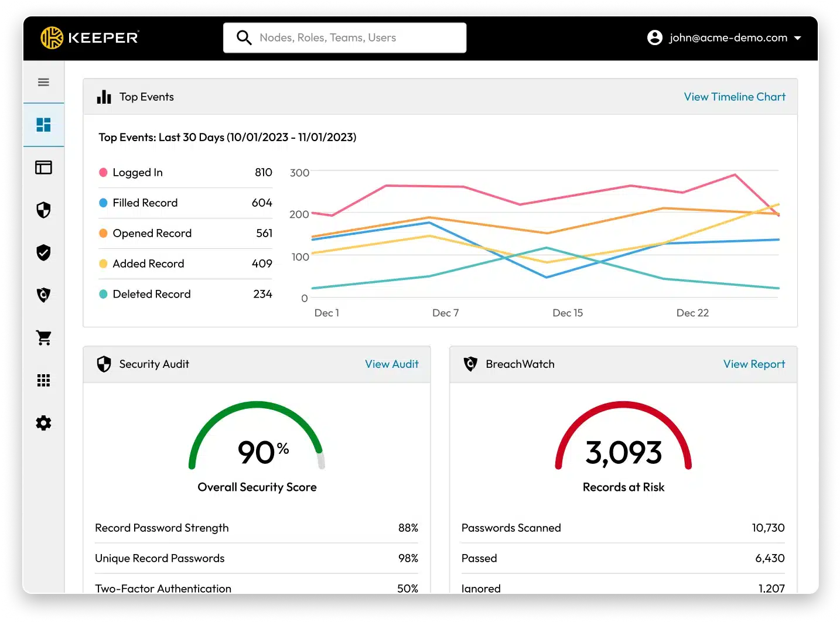Open the hamburger menu in the sidebar

click(x=43, y=83)
